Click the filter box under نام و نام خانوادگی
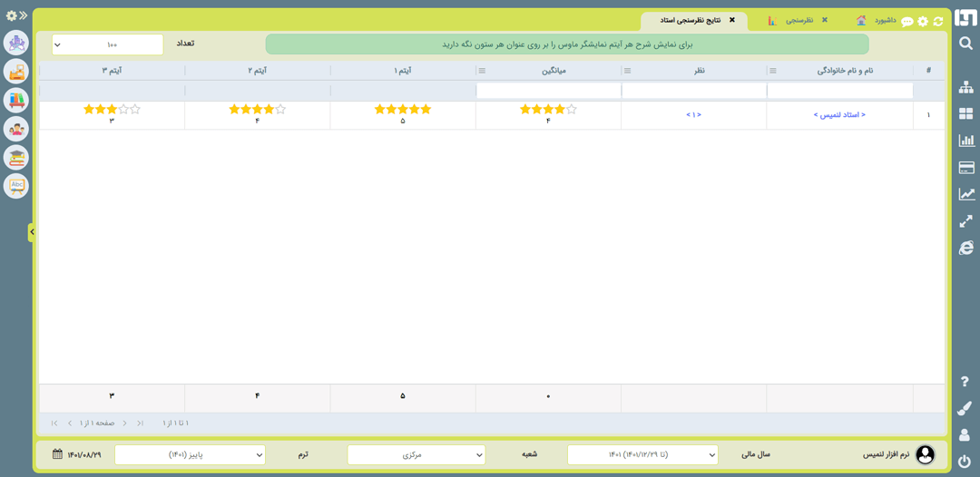980x477 pixels. click(x=840, y=91)
